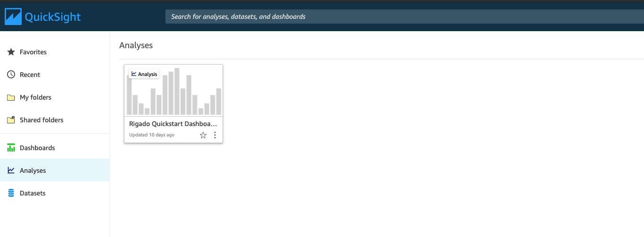
Task: Click the QuickSight logo icon
Action: click(13, 17)
